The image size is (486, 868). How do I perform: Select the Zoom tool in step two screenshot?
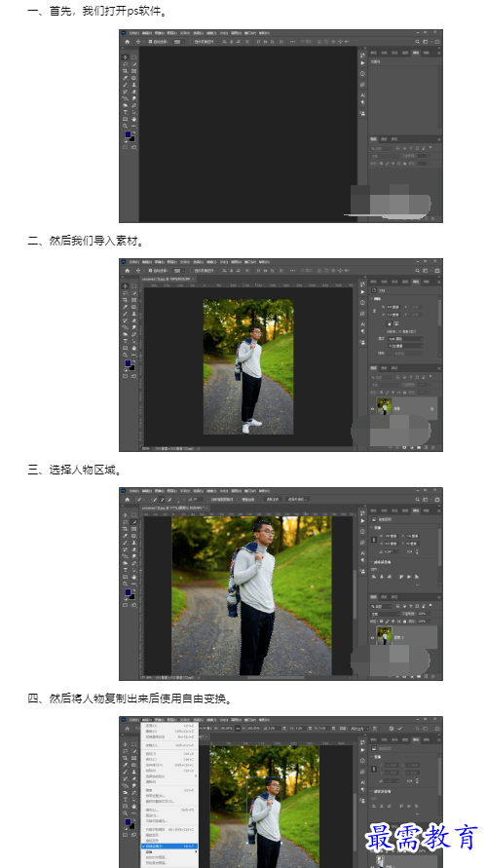(125, 355)
